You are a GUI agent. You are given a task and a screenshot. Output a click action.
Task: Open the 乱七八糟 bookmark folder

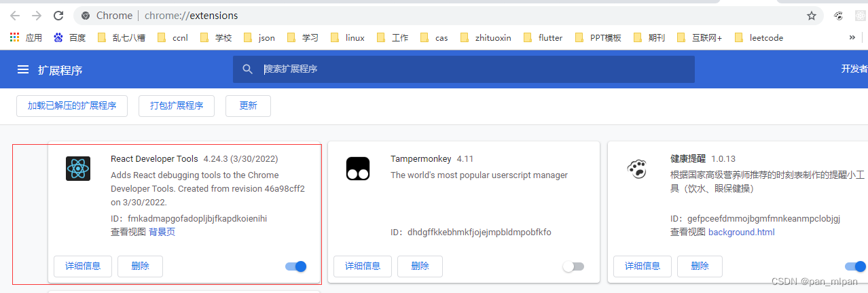[122, 37]
